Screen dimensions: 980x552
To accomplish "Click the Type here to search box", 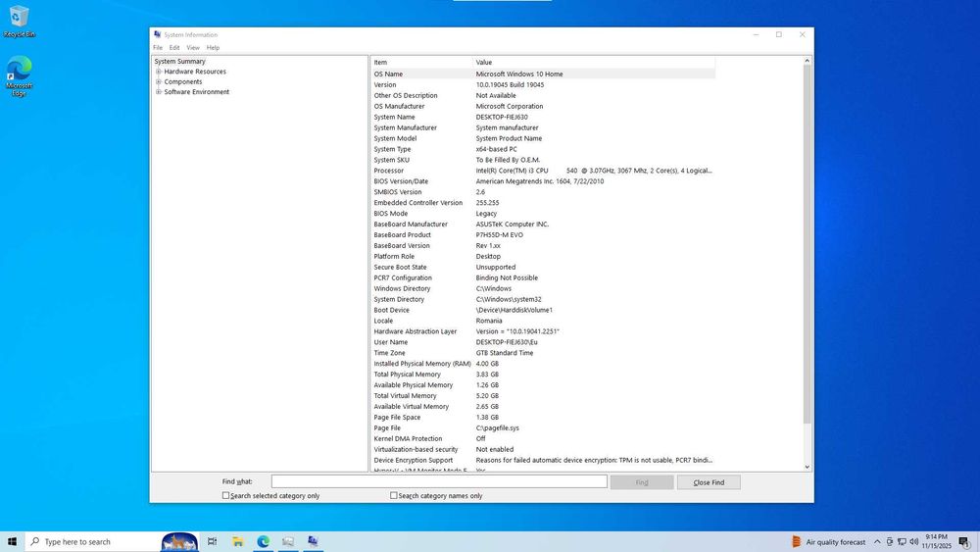I will 91,541.
